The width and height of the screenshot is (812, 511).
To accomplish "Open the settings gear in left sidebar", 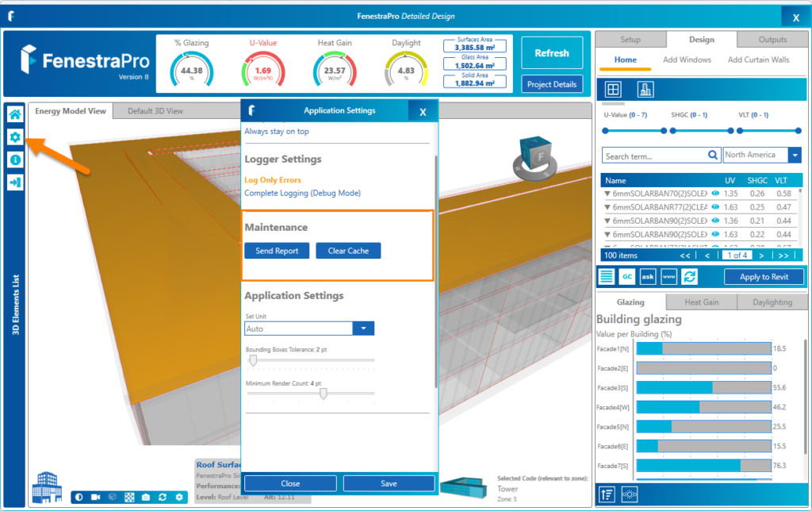I will [15, 136].
